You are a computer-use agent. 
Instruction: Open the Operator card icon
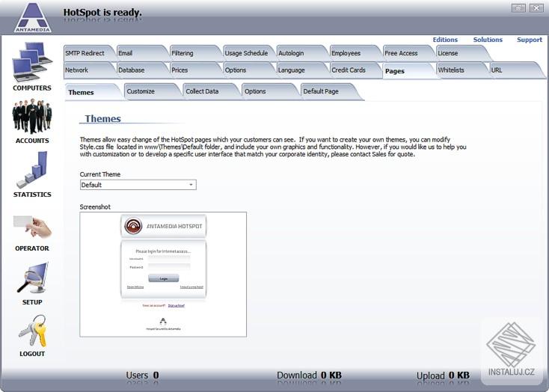(32, 227)
